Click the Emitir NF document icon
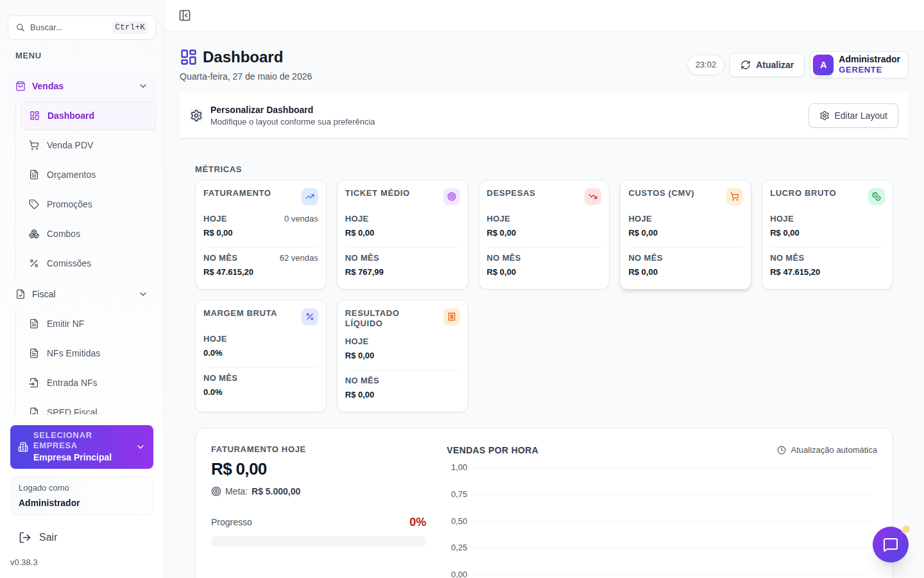Image resolution: width=924 pixels, height=578 pixels. coord(34,324)
